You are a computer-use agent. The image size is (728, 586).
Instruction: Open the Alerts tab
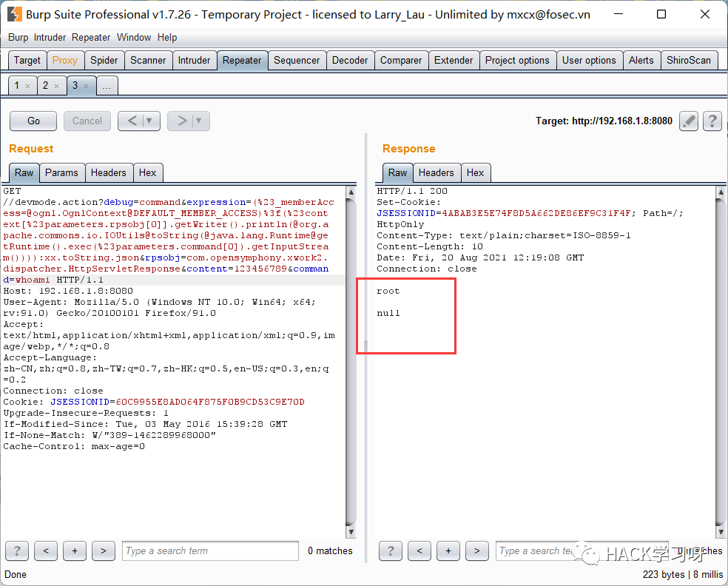[x=641, y=61]
